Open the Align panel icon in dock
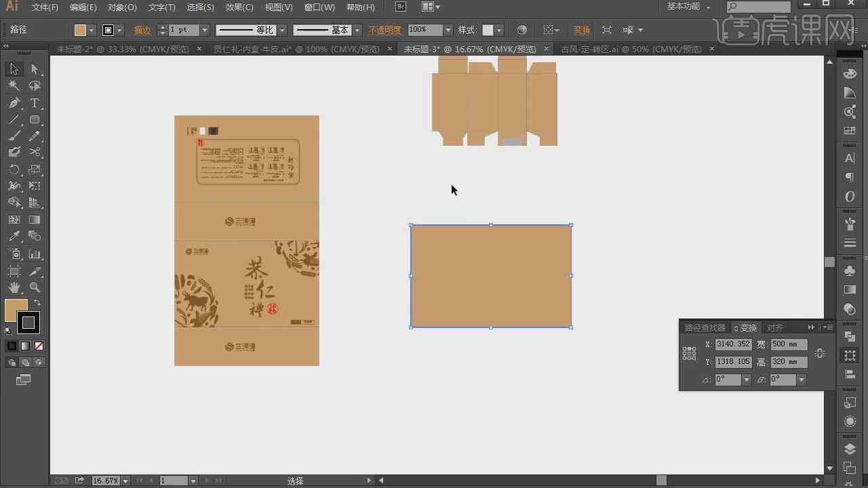The image size is (868, 488). point(850,374)
